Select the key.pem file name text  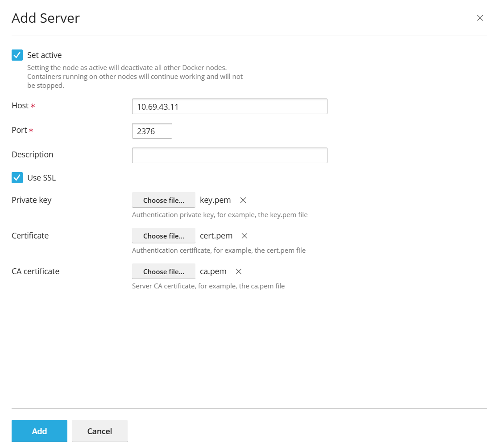[215, 200]
